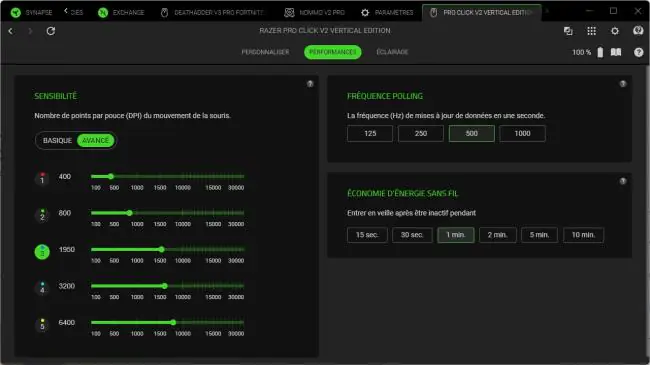Open the Performances section
The image size is (650, 365).
click(x=332, y=52)
